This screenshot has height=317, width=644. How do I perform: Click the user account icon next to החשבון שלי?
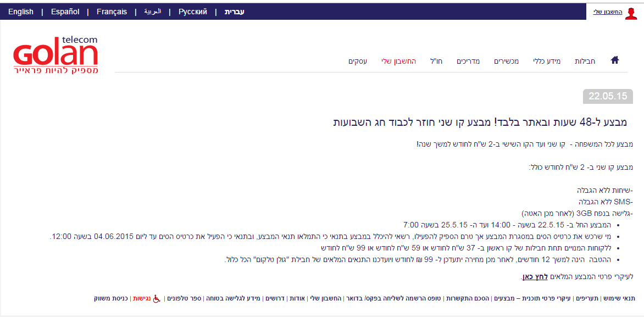[x=632, y=11]
